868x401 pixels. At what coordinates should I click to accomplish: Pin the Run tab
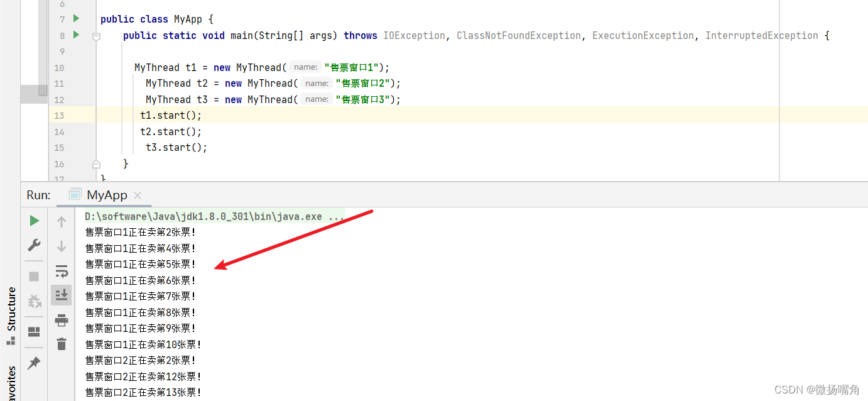click(35, 363)
